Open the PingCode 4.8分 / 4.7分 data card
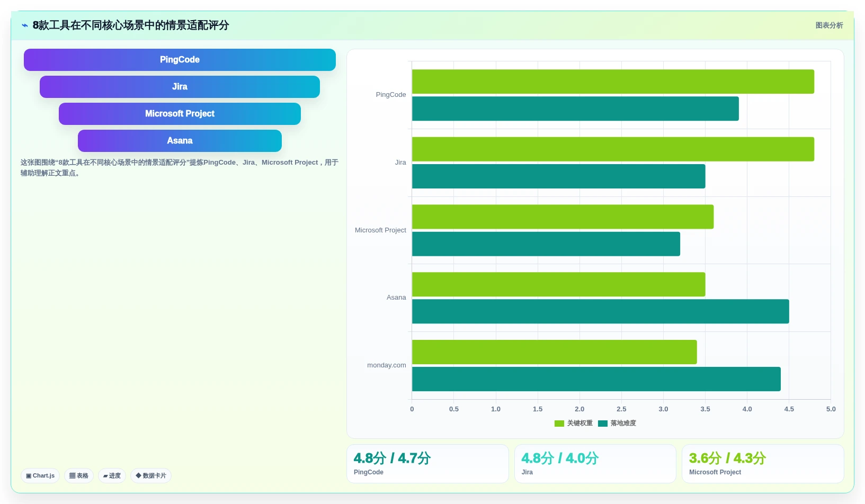 [427, 464]
